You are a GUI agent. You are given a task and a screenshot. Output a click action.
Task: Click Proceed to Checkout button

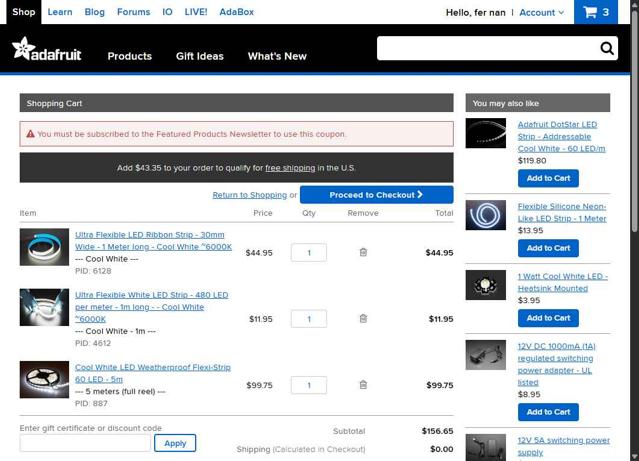[377, 195]
